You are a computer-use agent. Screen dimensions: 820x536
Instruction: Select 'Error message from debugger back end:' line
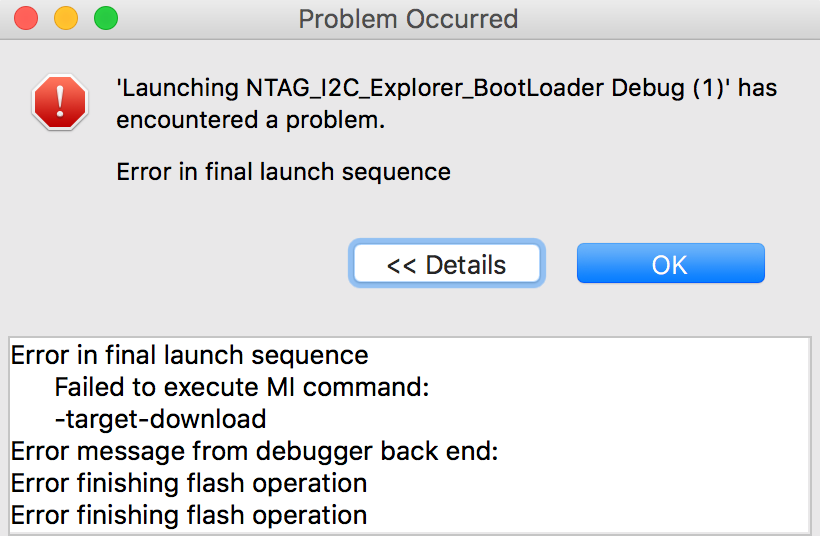(254, 451)
